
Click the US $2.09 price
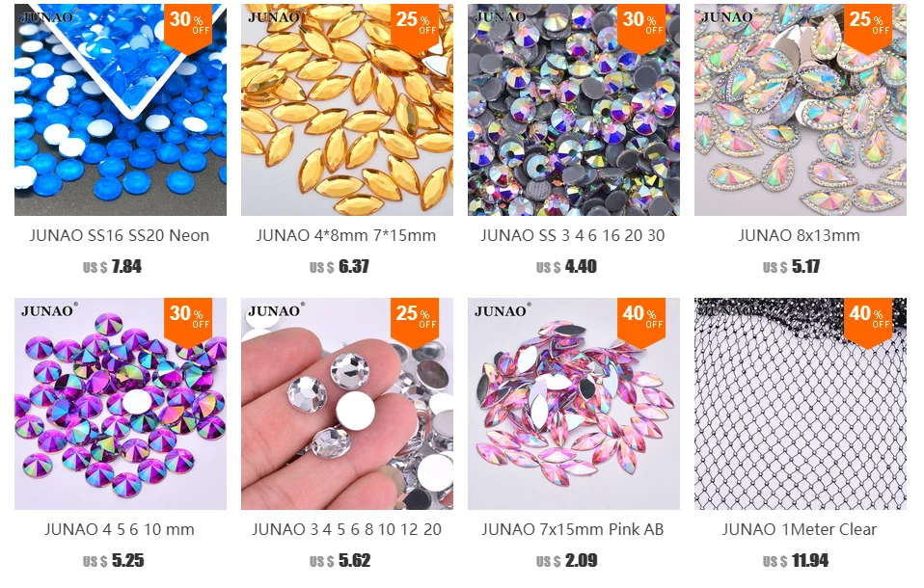point(566,560)
